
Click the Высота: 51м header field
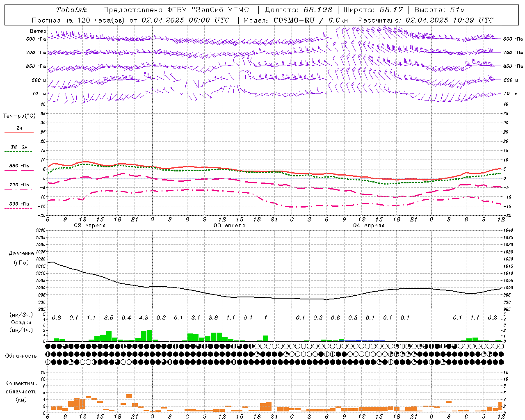click(440, 10)
